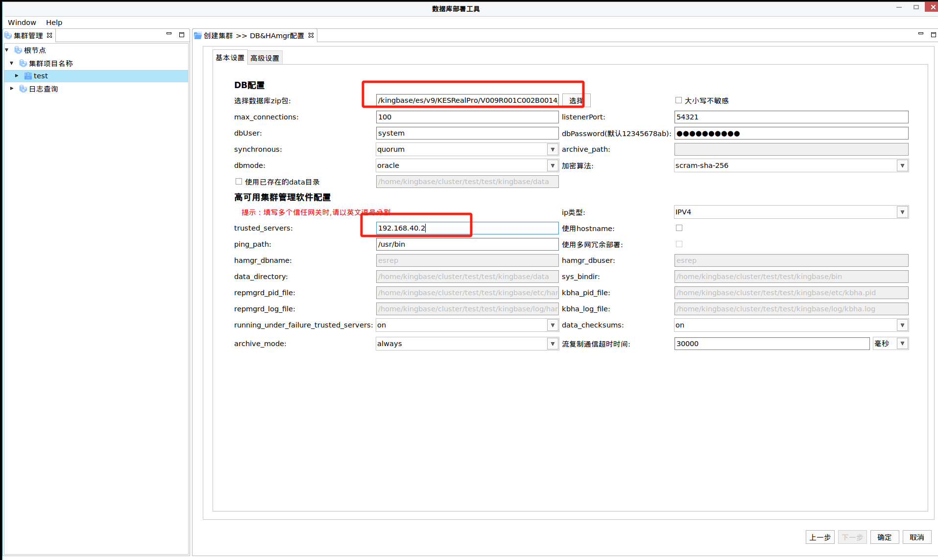The width and height of the screenshot is (938, 560).
Task: Click the 流复制通信超时时间 value field
Action: (x=772, y=344)
